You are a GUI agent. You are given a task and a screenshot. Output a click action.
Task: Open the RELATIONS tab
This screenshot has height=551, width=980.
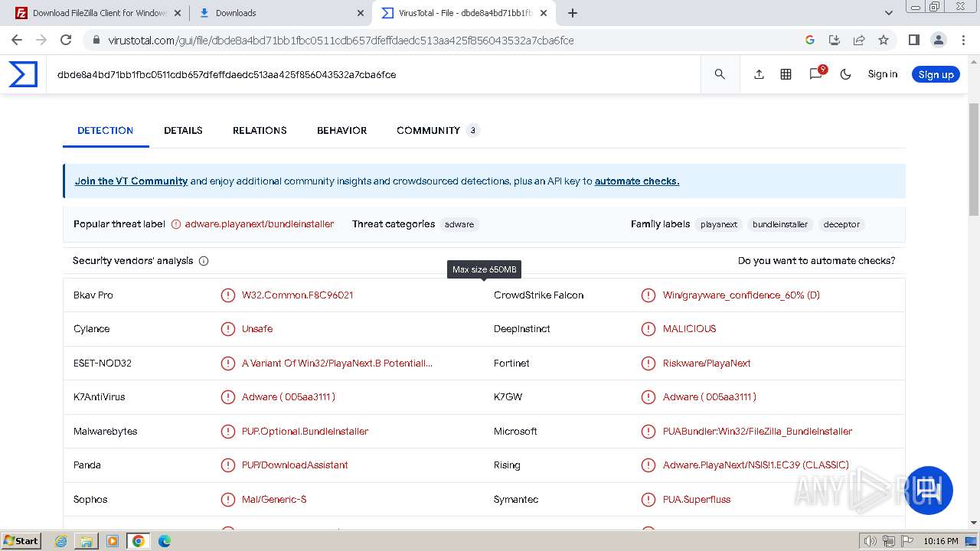pos(260,130)
